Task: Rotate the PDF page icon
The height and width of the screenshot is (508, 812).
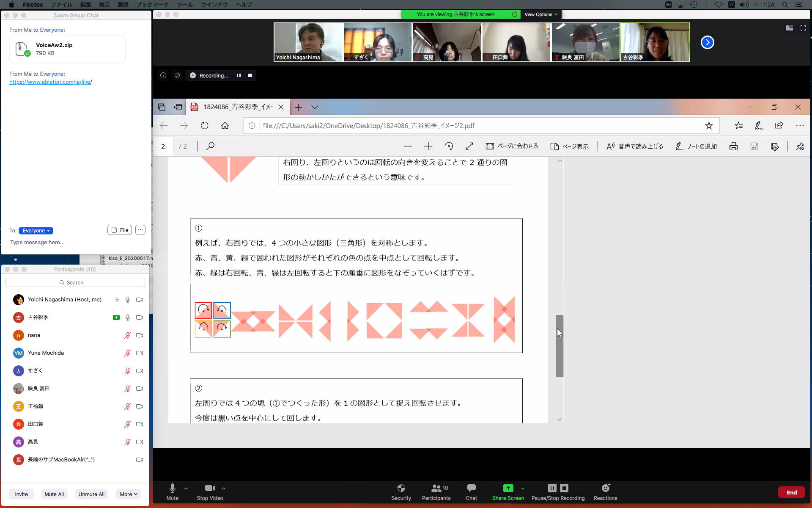Action: [x=449, y=146]
